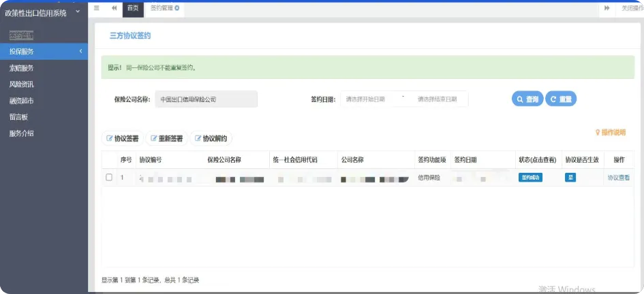Click the 协议解约 button

coord(211,139)
